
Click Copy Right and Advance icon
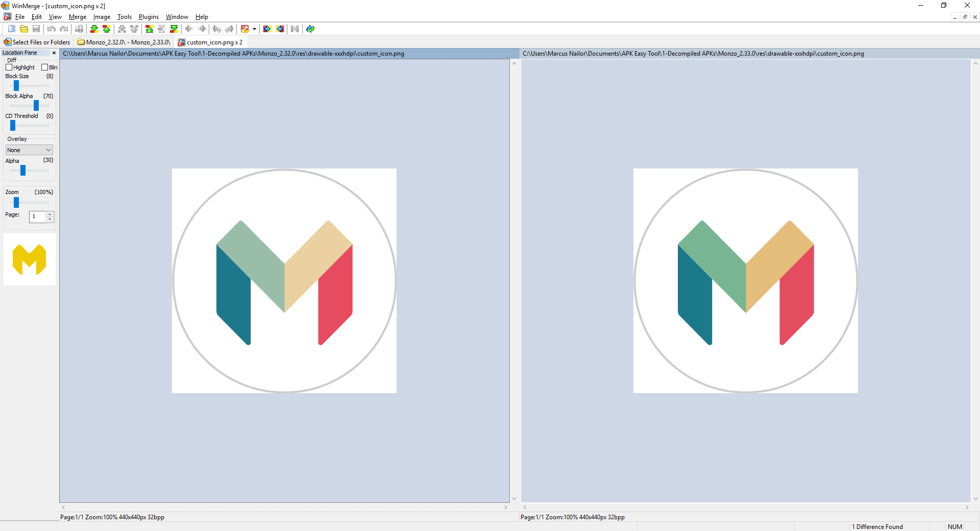(x=217, y=29)
